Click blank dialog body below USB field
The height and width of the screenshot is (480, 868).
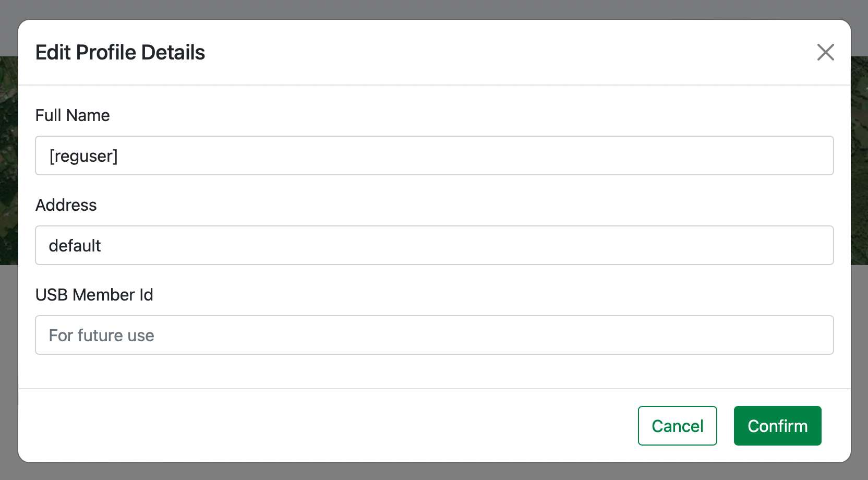point(434,371)
